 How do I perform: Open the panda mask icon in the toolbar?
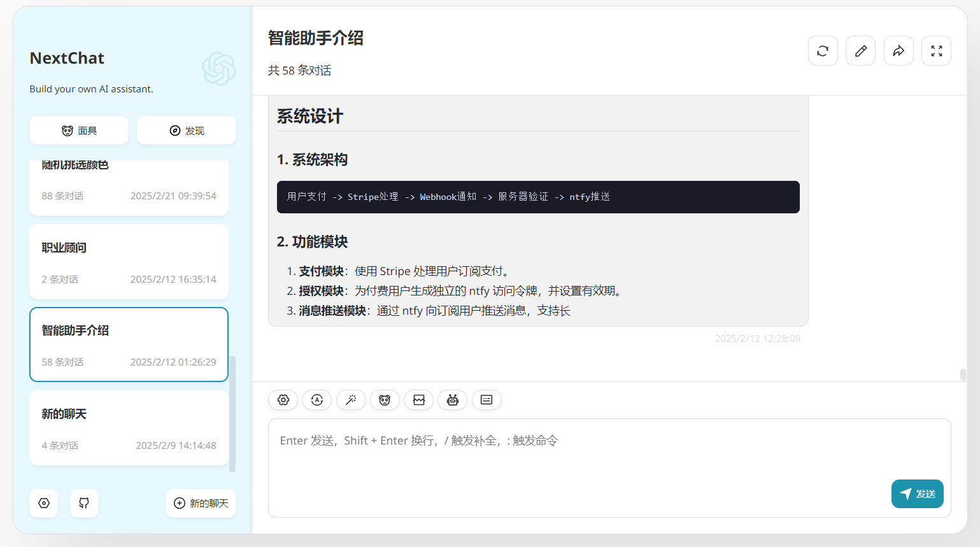tap(385, 400)
